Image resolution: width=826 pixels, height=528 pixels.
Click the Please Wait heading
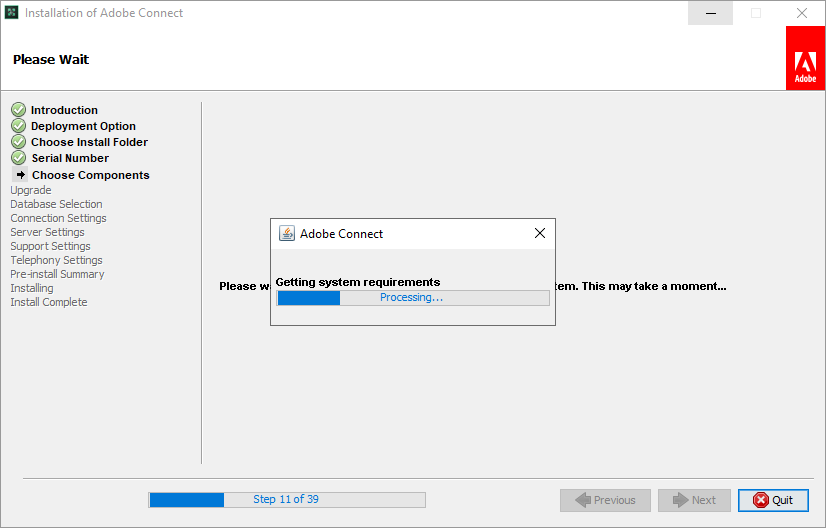point(51,60)
